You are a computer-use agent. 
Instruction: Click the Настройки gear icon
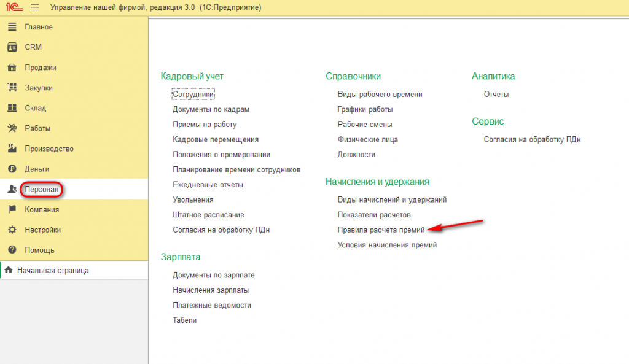pyautogui.click(x=12, y=230)
